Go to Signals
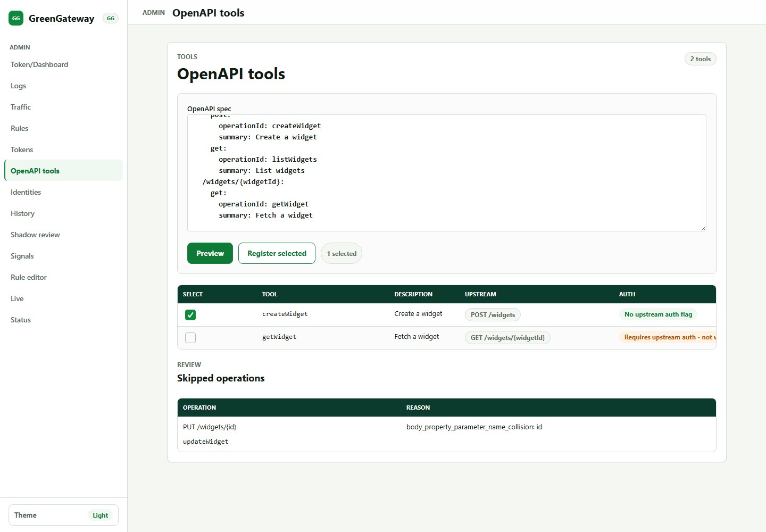 (x=63, y=256)
